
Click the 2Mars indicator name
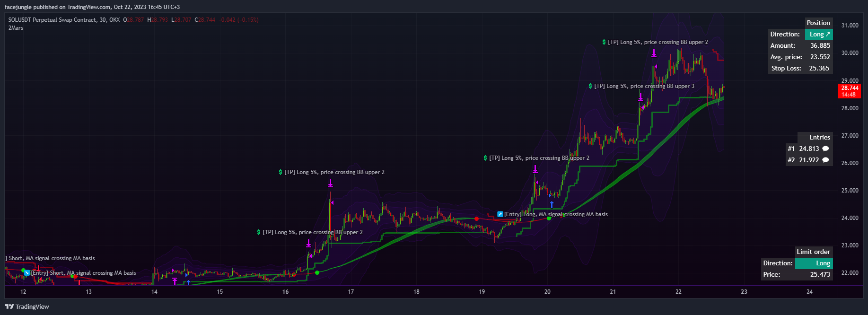click(x=16, y=28)
